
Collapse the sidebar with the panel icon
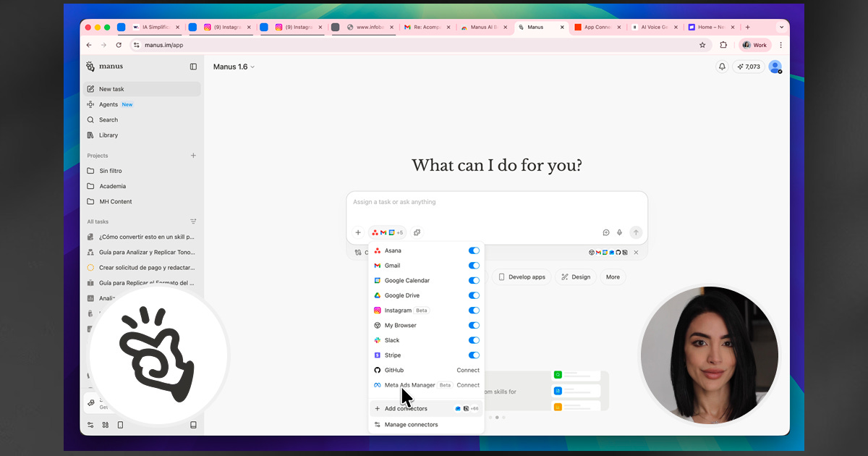pyautogui.click(x=193, y=67)
